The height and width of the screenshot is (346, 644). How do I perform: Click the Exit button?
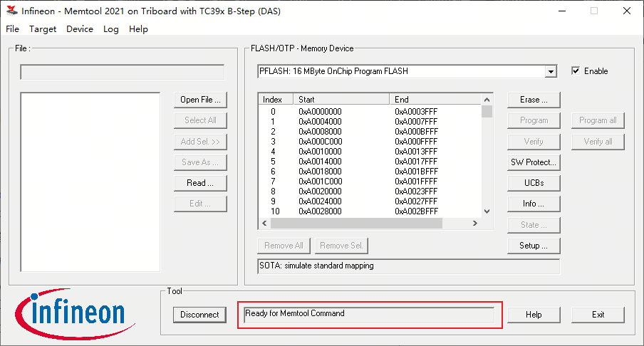(x=598, y=315)
